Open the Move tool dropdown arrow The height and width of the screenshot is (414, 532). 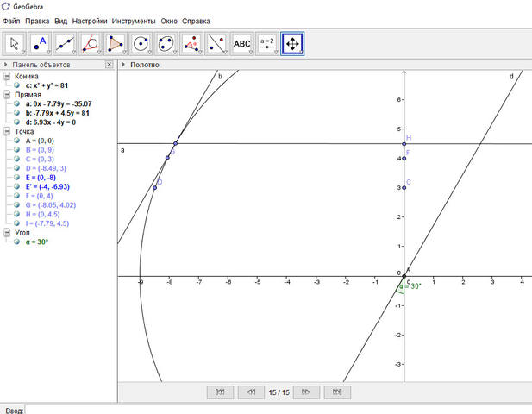tap(22, 52)
